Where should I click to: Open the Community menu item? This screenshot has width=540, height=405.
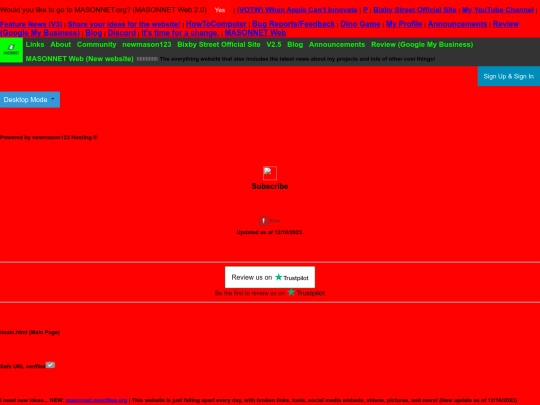coord(96,45)
